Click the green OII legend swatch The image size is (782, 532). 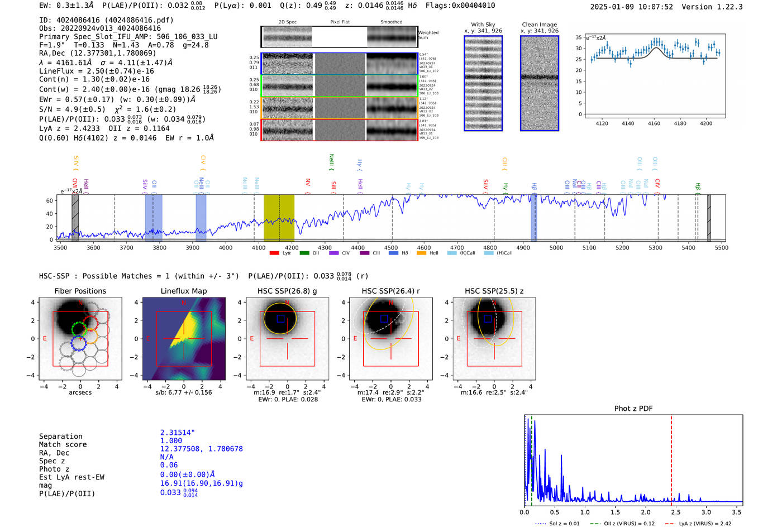click(x=304, y=253)
